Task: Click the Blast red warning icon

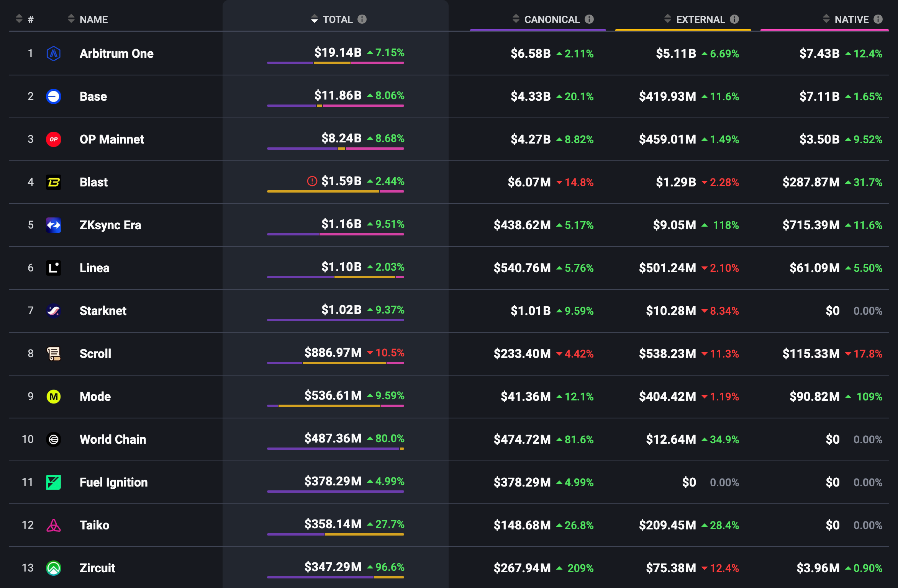Action: tap(312, 181)
